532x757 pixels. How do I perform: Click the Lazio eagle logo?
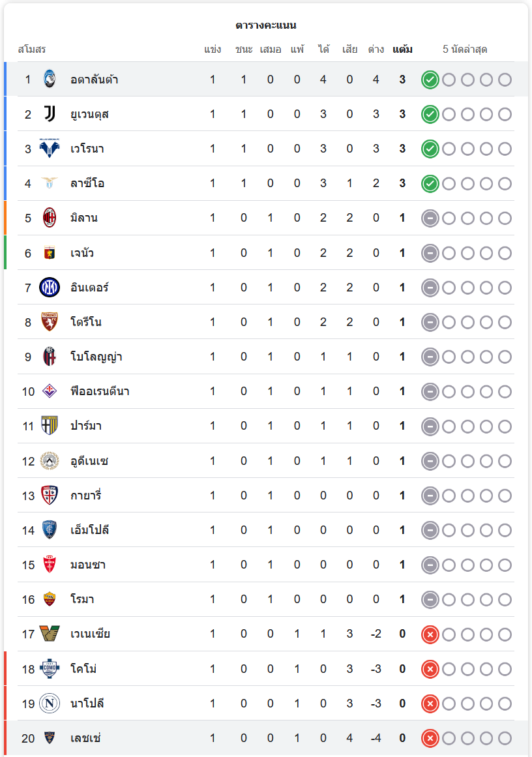click(50, 183)
